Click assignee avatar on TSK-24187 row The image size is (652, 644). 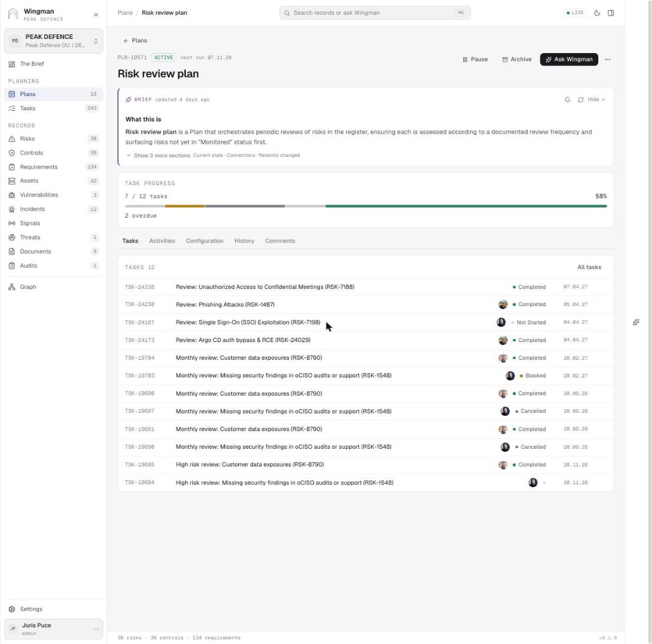tap(501, 323)
